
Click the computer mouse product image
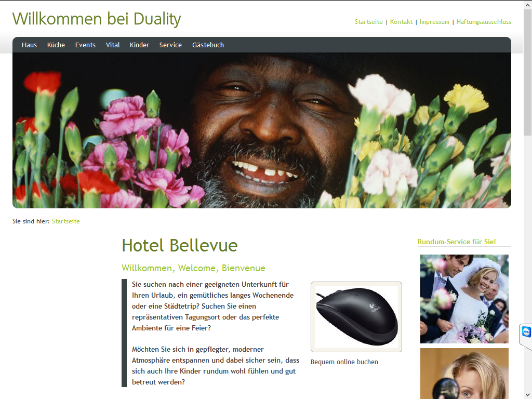[x=356, y=317]
